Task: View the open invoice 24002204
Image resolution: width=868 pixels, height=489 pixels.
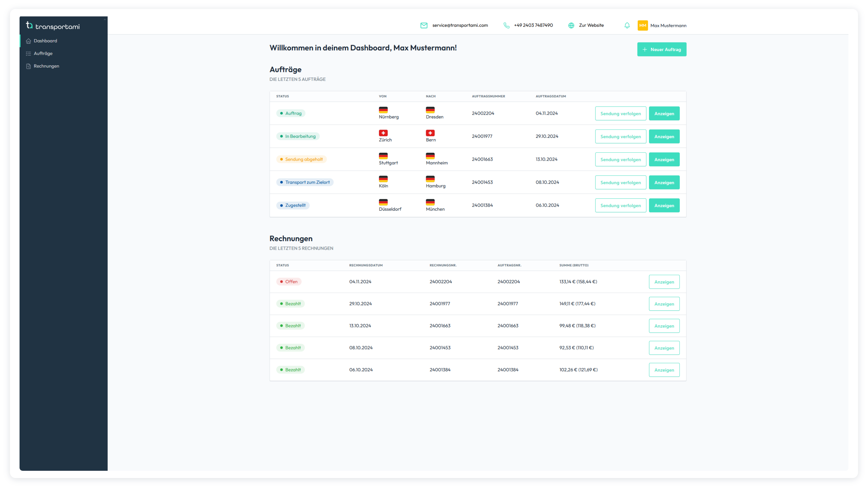Action: click(664, 282)
